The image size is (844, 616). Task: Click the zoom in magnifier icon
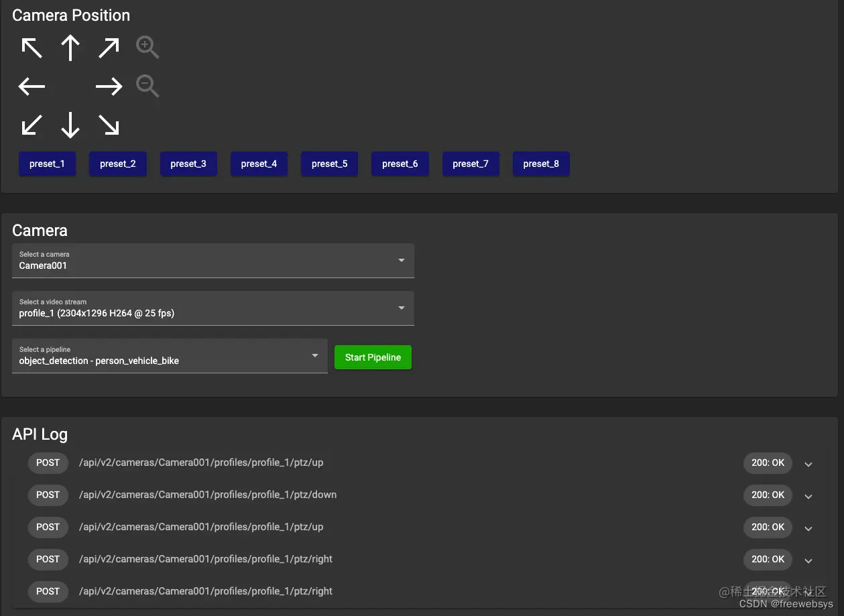(x=147, y=48)
